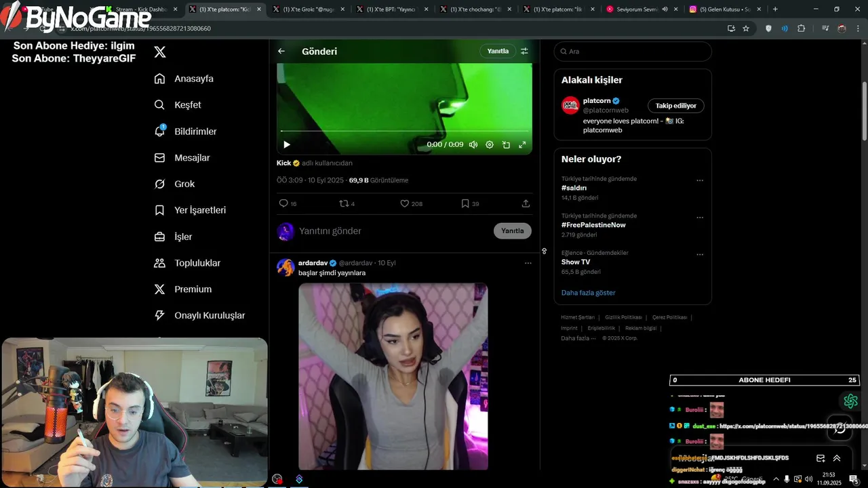Bookmark the post with 39 saves
868x488 pixels.
tap(470, 203)
